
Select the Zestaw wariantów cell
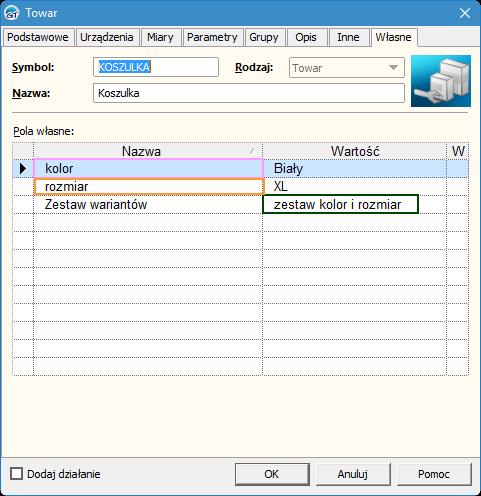pyautogui.click(x=148, y=204)
